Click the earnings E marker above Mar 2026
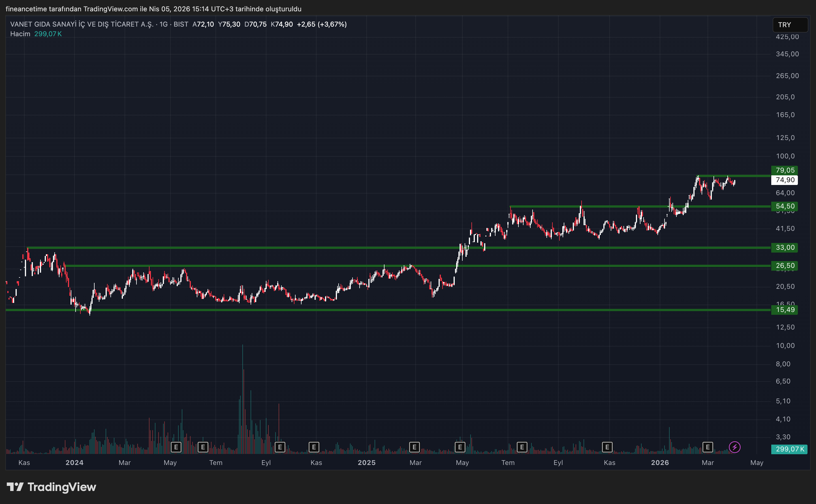This screenshot has width=816, height=504. [708, 447]
